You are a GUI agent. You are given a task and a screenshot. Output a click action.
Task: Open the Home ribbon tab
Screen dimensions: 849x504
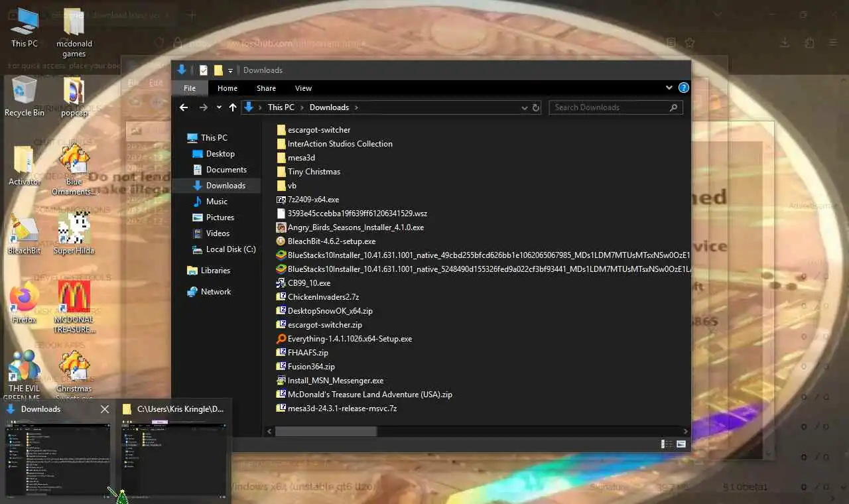pyautogui.click(x=228, y=88)
